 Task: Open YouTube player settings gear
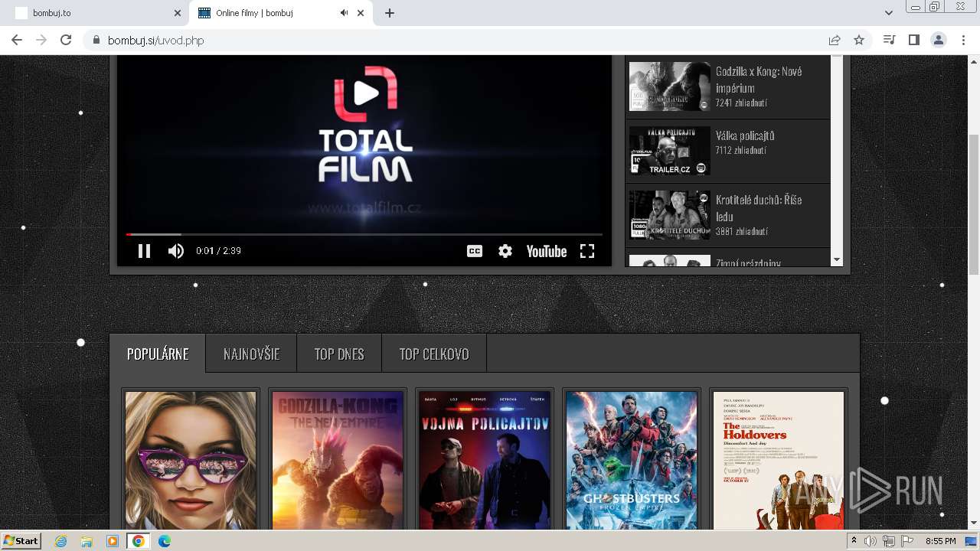click(505, 251)
